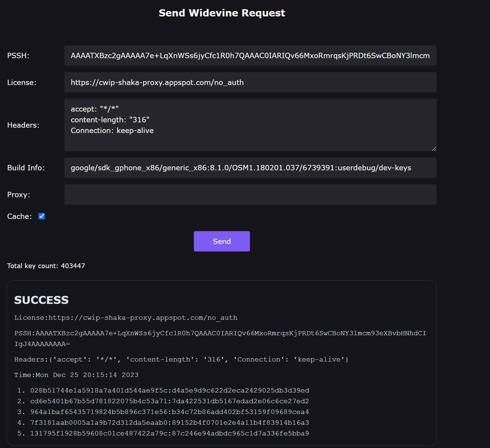
Task: Click the Headers textarea resize handle
Action: click(434, 149)
